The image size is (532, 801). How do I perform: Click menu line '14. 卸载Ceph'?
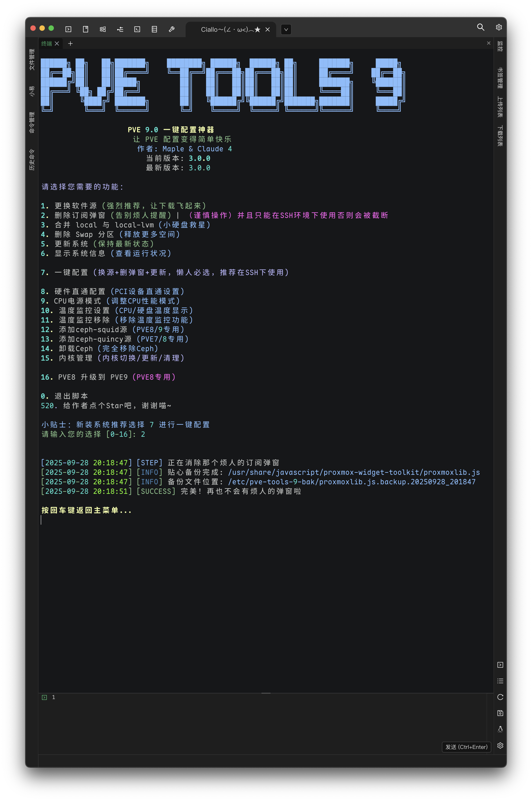point(99,349)
